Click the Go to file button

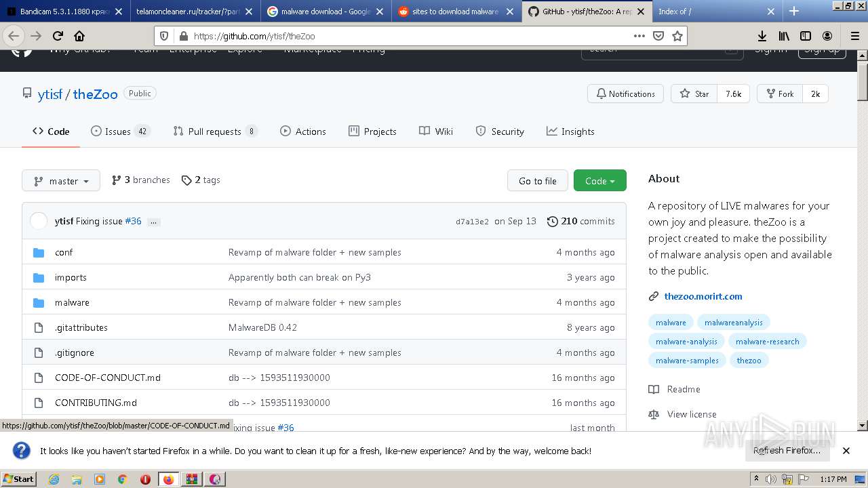click(538, 180)
